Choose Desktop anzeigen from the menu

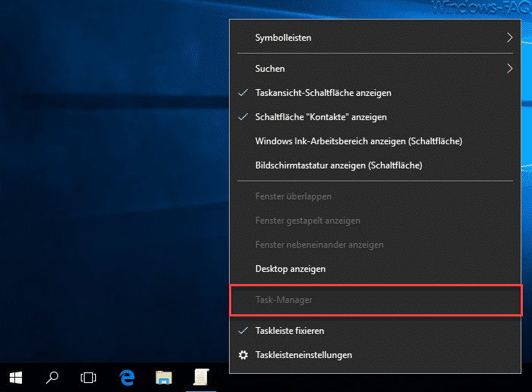pyautogui.click(x=375, y=269)
